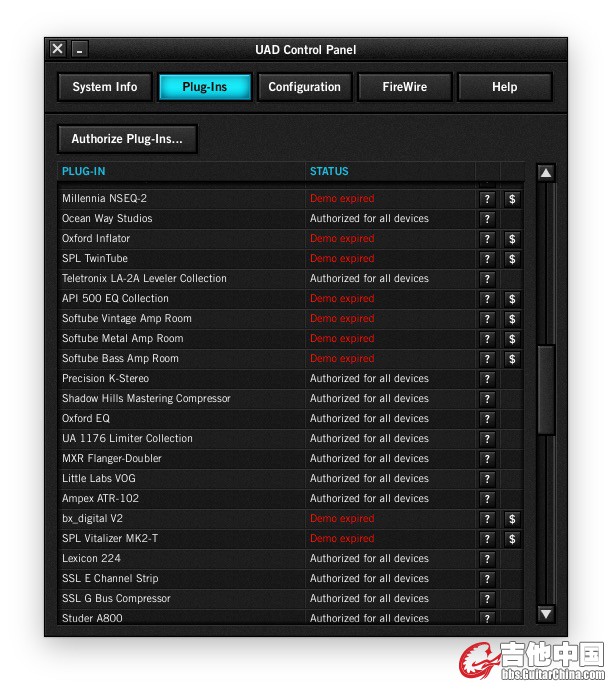Click the PLUG-IN column header
This screenshot has width=612, height=690.
(84, 172)
